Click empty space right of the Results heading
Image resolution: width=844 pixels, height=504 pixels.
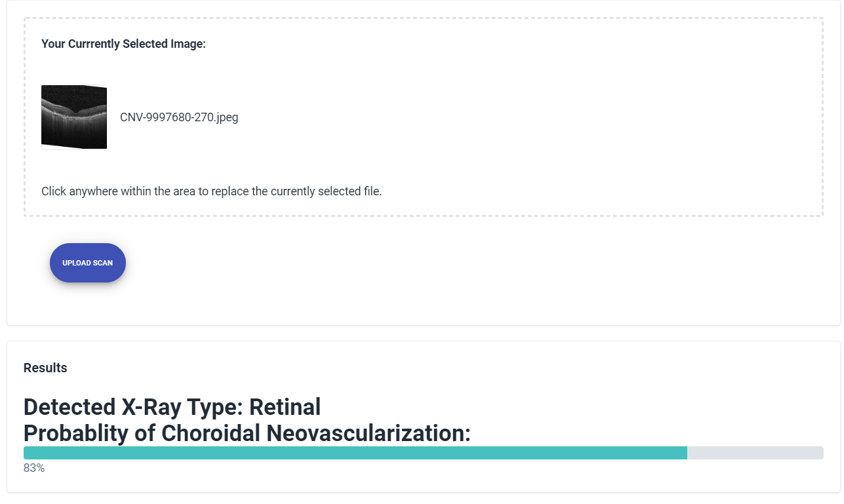click(393, 368)
